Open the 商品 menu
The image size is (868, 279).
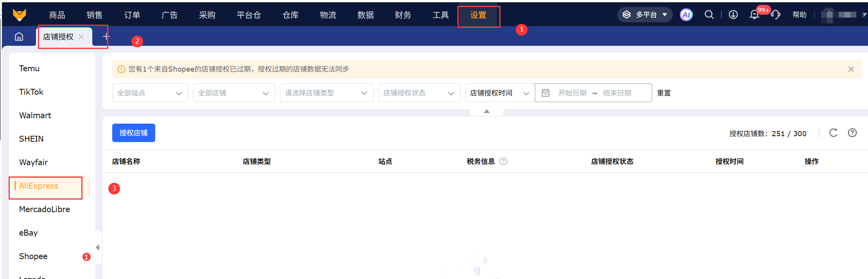57,15
